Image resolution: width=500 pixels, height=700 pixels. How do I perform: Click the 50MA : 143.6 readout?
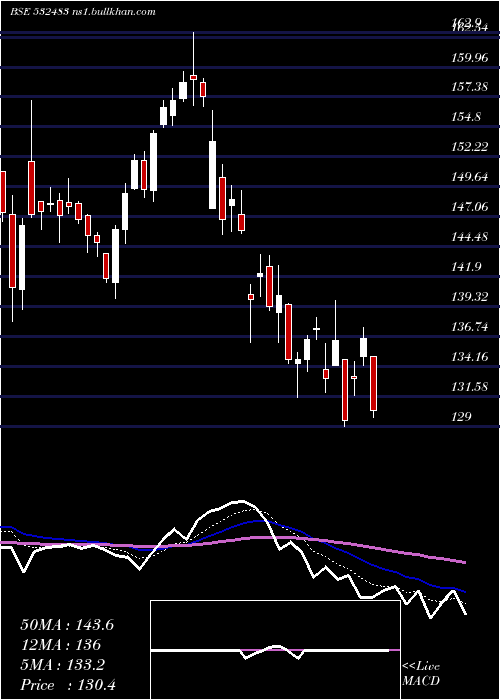tap(67, 625)
